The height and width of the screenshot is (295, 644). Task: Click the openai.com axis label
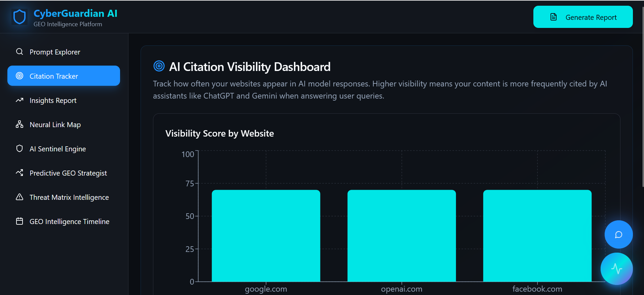(402, 289)
